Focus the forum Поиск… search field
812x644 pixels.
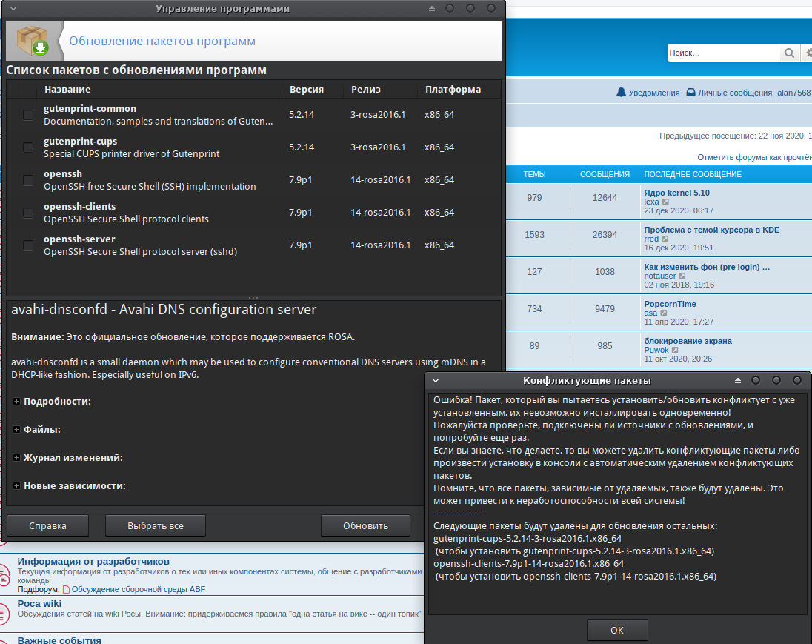coord(723,53)
